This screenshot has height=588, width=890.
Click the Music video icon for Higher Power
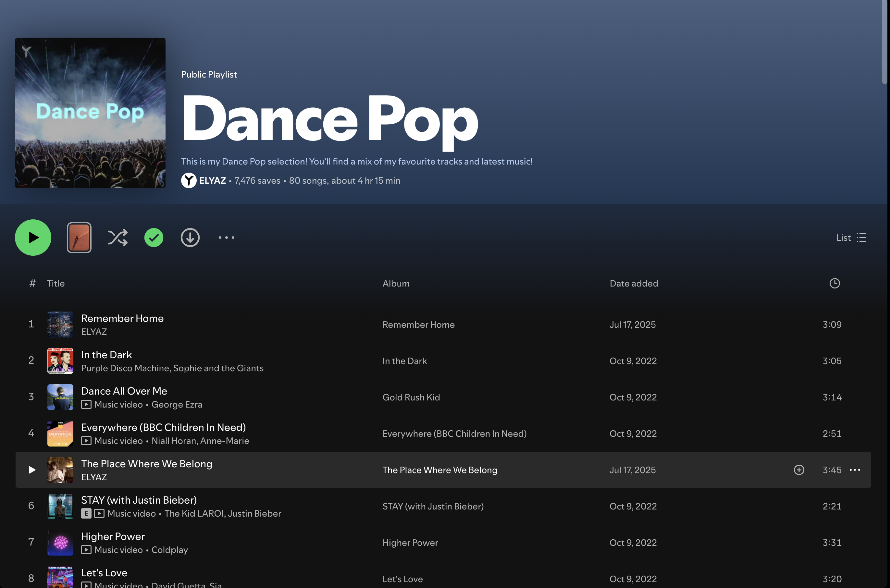pos(86,550)
